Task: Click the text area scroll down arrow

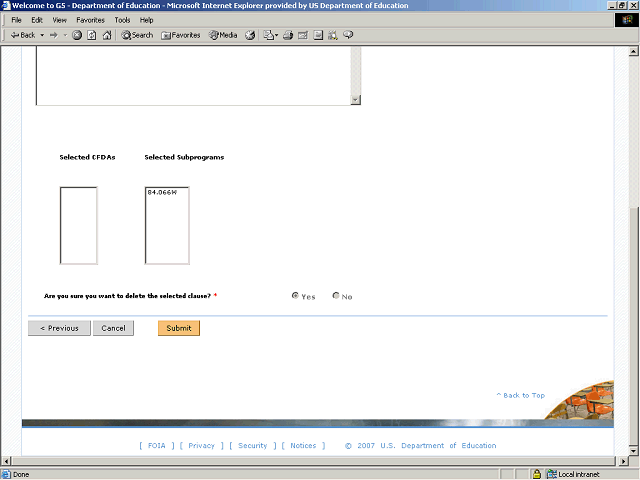Action: click(x=356, y=100)
